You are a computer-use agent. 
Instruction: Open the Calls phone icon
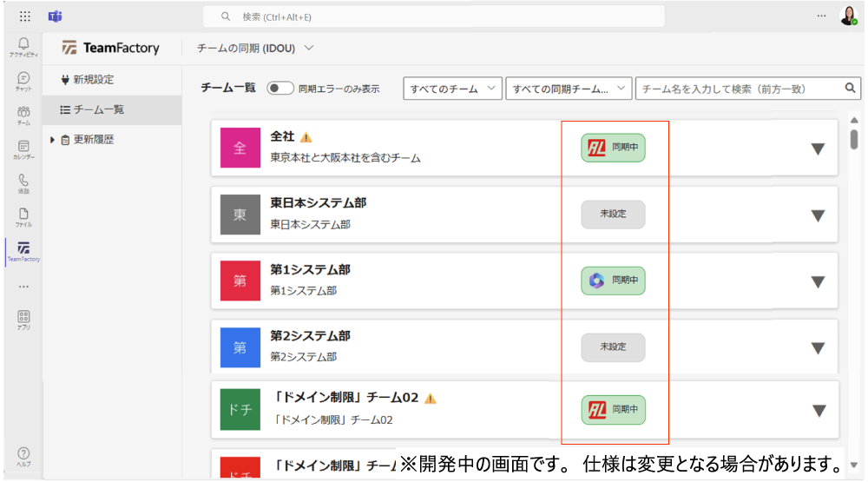[x=23, y=182]
